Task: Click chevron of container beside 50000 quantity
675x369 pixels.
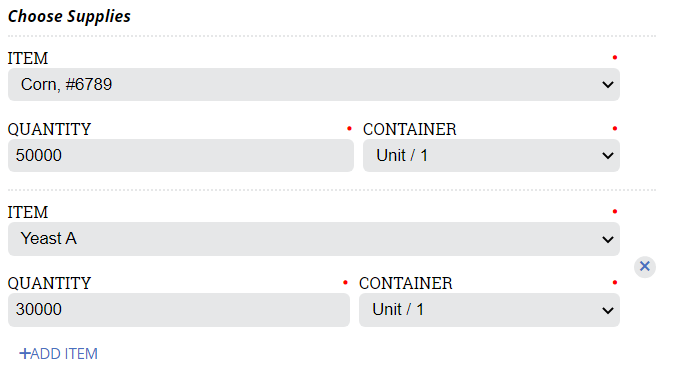Action: [x=607, y=155]
